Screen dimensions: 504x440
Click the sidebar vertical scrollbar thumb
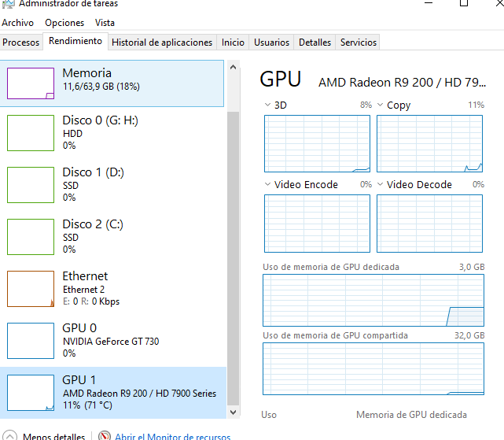234,258
